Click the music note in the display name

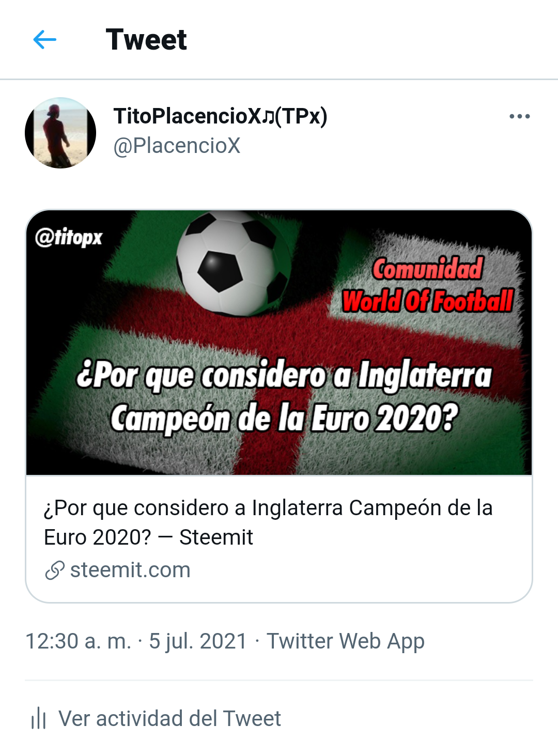(268, 117)
